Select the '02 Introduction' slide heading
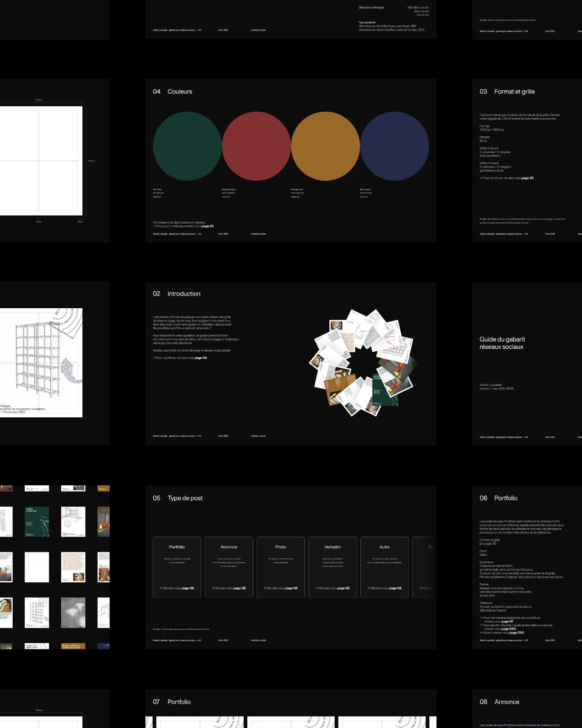 (x=176, y=294)
